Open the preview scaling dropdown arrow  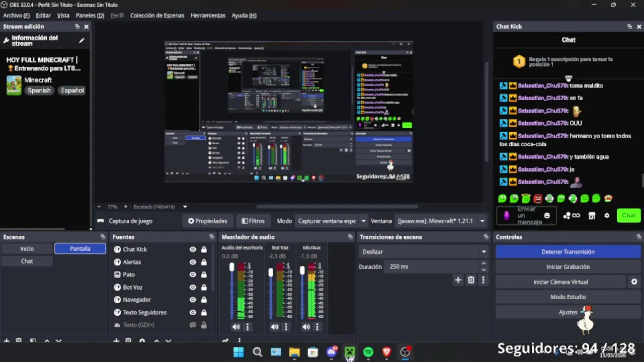185,207
